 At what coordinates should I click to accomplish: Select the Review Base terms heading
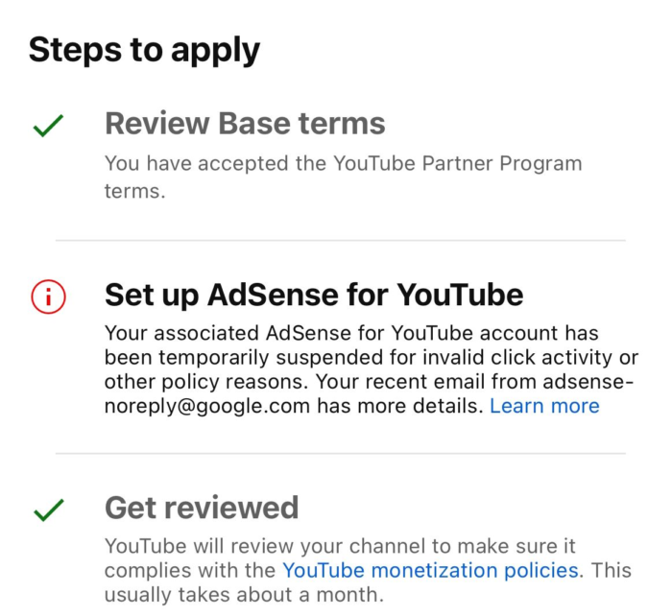pyautogui.click(x=245, y=124)
